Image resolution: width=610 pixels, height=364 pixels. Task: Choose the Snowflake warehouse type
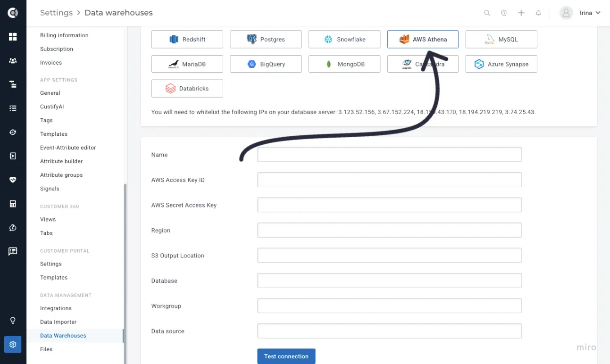[344, 39]
